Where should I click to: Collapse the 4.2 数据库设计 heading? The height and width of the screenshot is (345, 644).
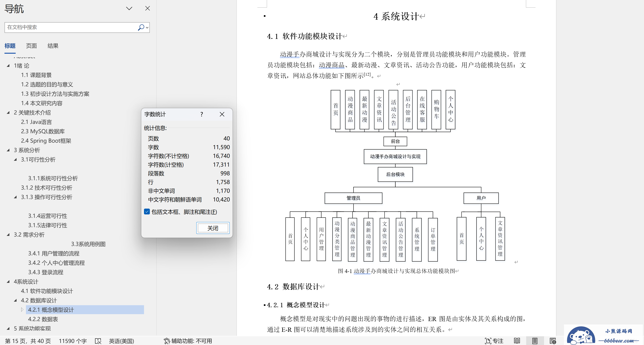coord(15,300)
